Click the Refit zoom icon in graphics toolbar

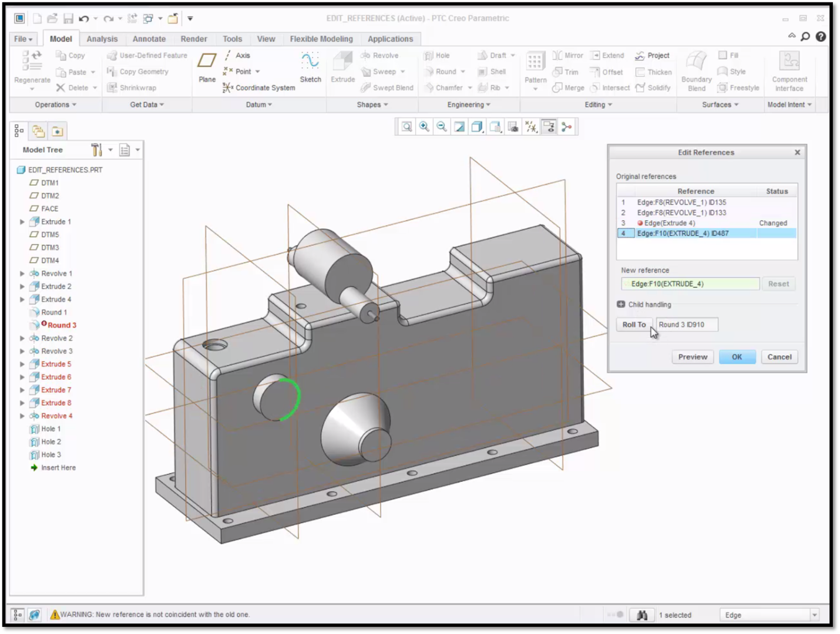(x=406, y=127)
